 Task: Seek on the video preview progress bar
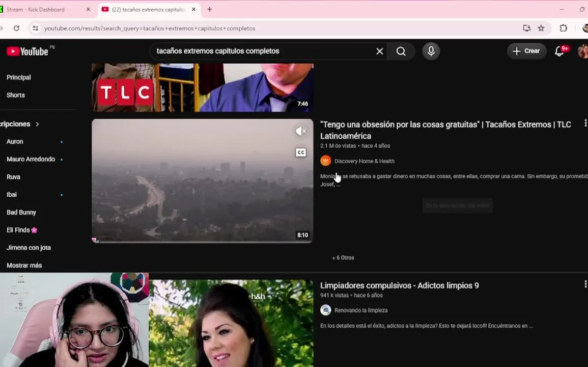[203, 242]
